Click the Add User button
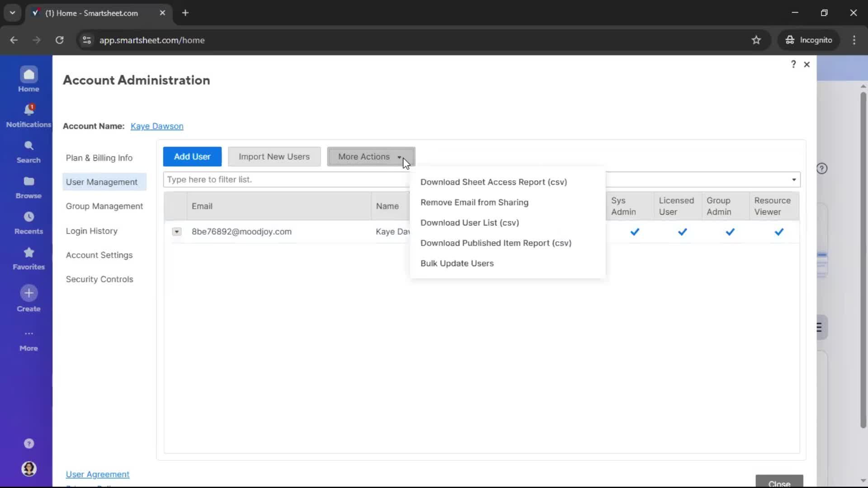Screen dimensions: 868x488 pos(192,157)
